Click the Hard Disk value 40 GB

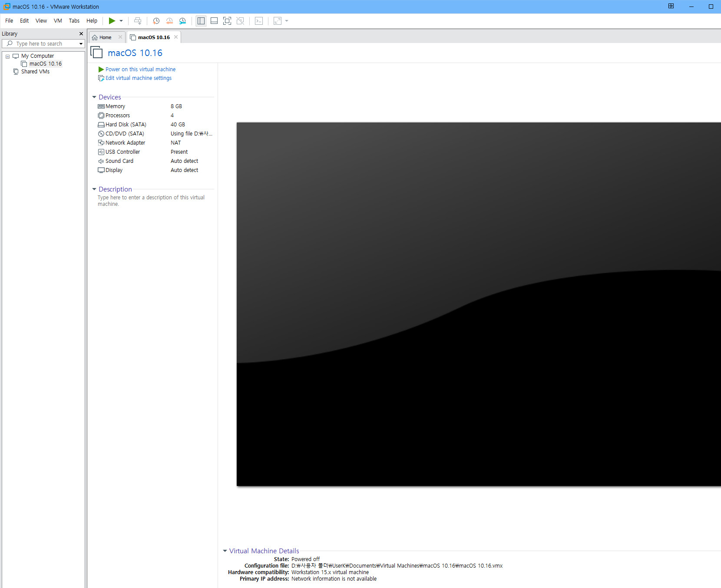(x=178, y=125)
